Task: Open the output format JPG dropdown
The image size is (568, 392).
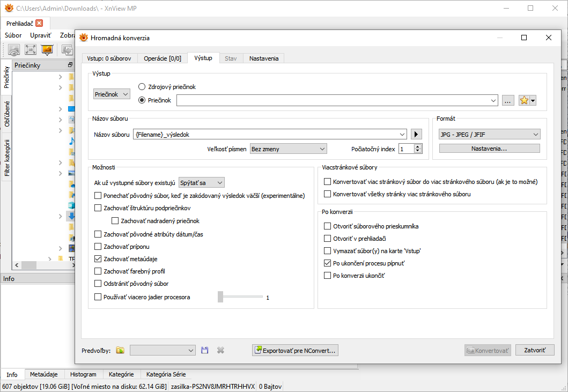Action: click(x=489, y=135)
